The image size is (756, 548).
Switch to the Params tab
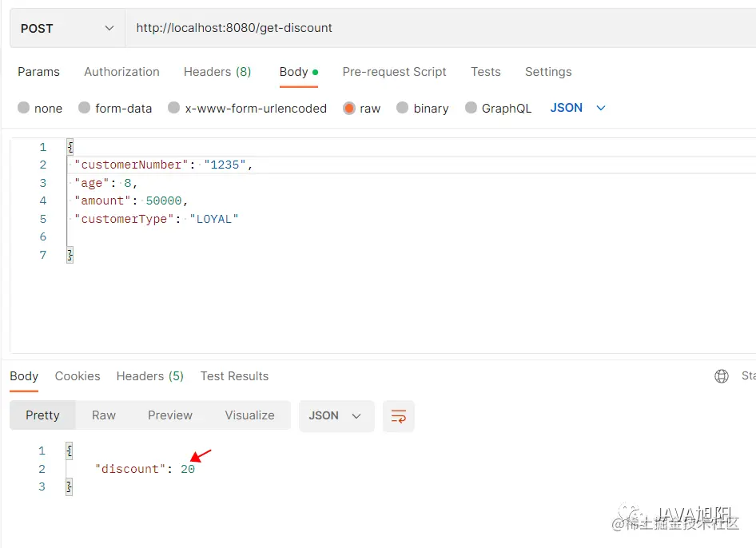[38, 72]
